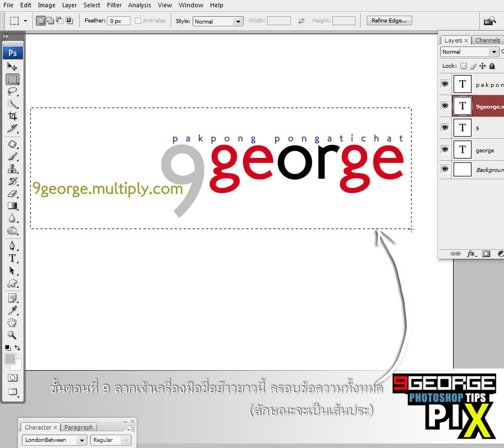Select the Blur tool
The height and width of the screenshot is (448, 504).
[x=12, y=218]
